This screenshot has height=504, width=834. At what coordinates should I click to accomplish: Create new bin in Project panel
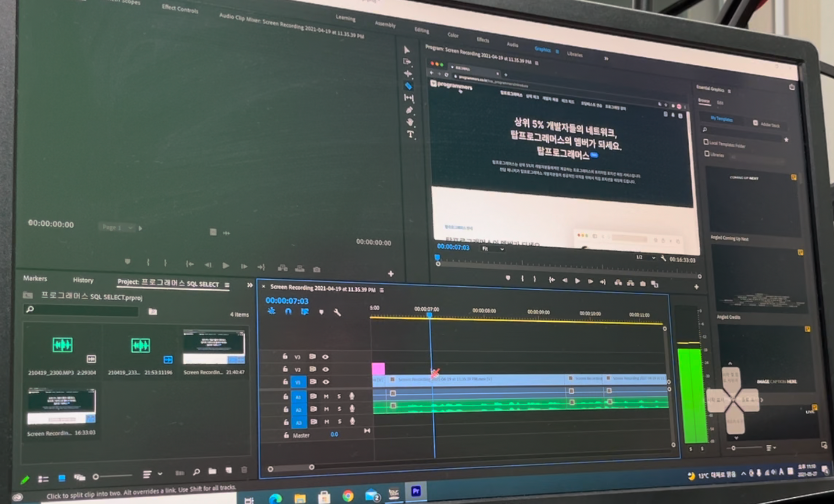coord(213,471)
